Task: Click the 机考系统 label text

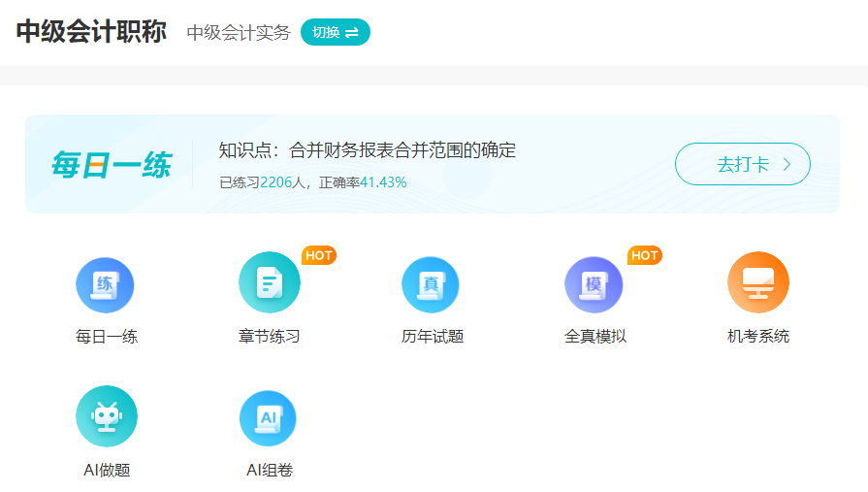Action: pyautogui.click(x=758, y=337)
